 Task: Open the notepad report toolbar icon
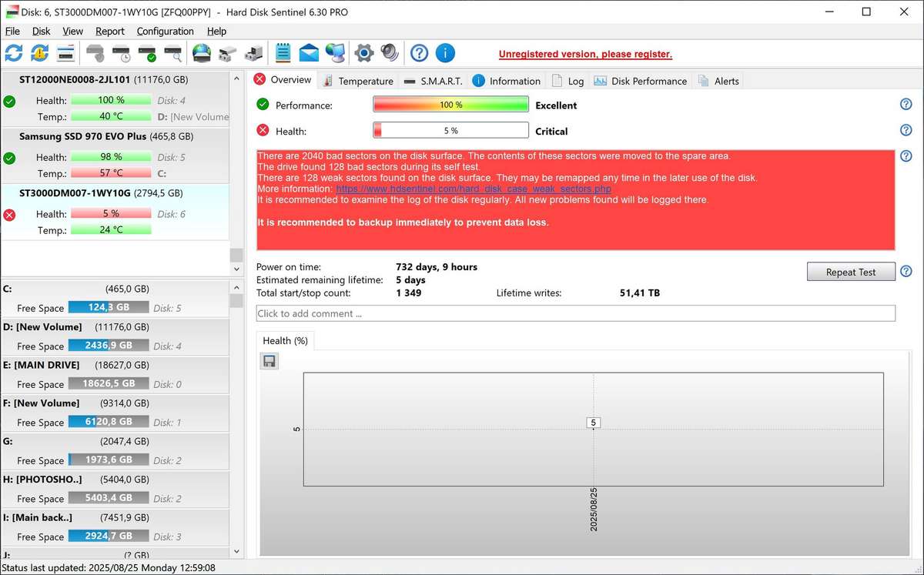[283, 52]
